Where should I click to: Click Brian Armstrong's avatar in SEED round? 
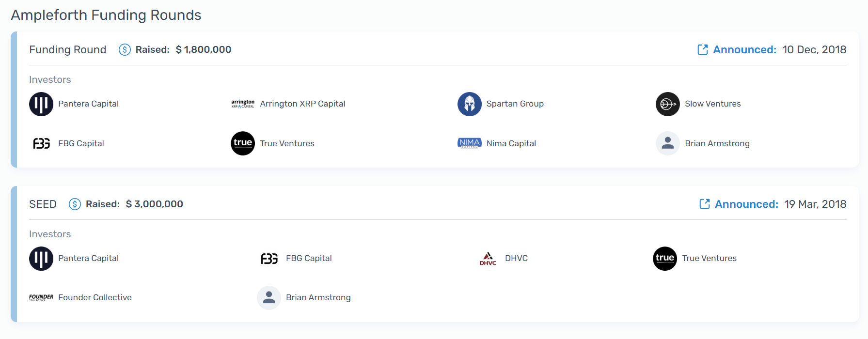pyautogui.click(x=269, y=298)
